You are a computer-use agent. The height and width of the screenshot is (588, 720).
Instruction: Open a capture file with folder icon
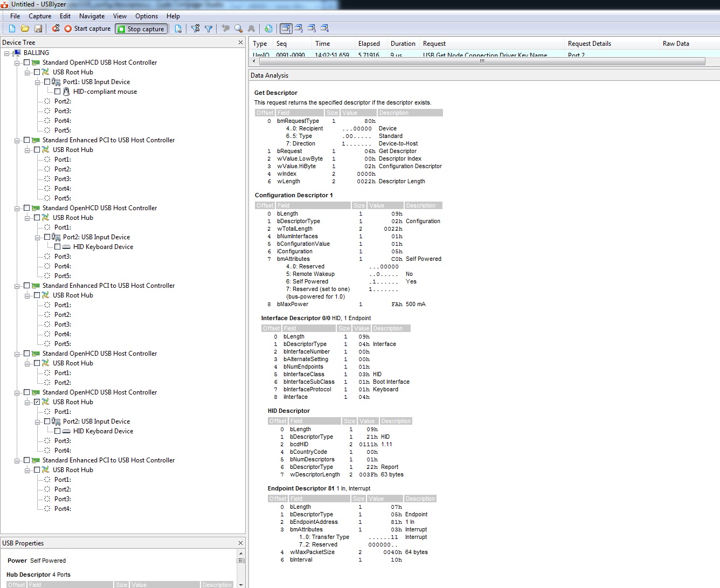pyautogui.click(x=25, y=29)
